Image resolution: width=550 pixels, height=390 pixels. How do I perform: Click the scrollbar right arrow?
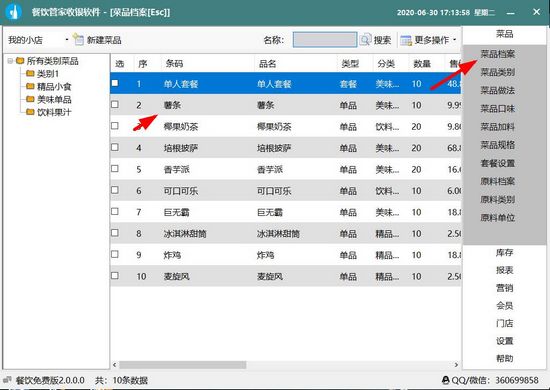coord(456,365)
